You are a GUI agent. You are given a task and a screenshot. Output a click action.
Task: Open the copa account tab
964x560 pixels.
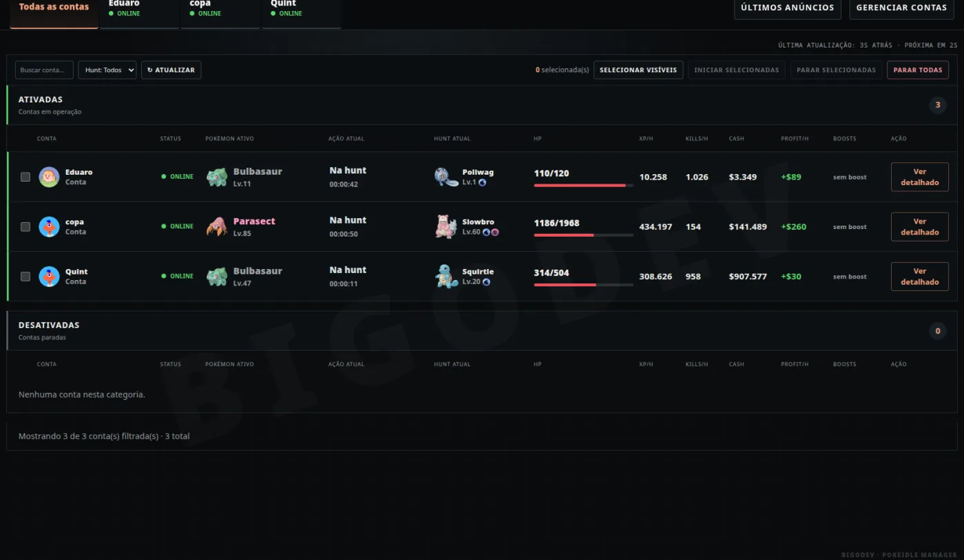click(x=220, y=10)
